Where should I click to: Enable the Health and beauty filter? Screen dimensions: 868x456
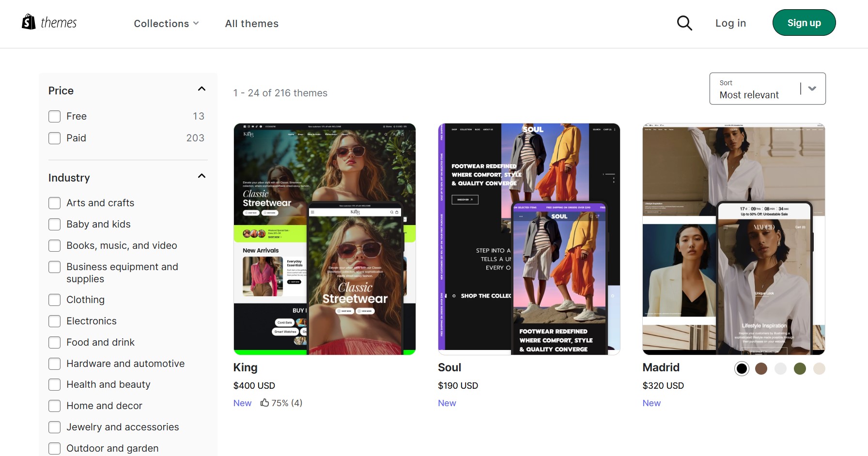tap(54, 384)
